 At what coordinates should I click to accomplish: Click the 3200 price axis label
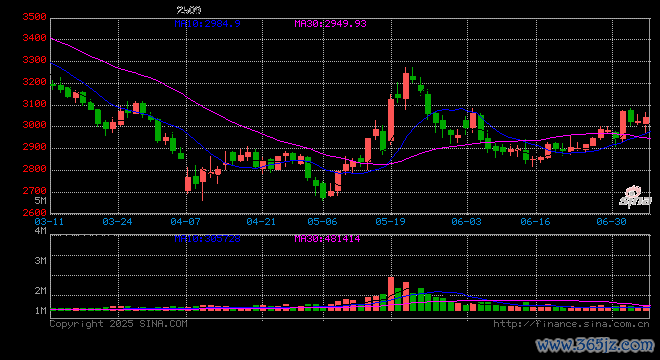(35, 82)
